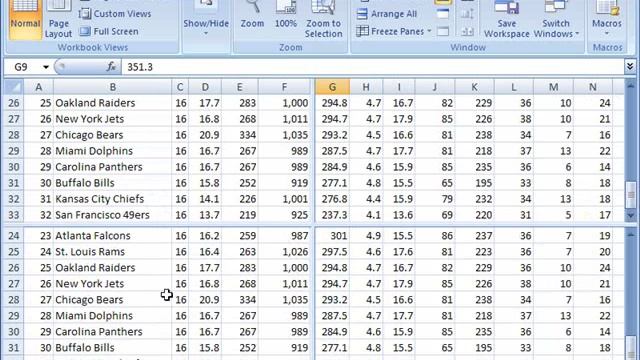Click the Name Box showing G9
The height and width of the screenshot is (360, 640).
coord(23,67)
